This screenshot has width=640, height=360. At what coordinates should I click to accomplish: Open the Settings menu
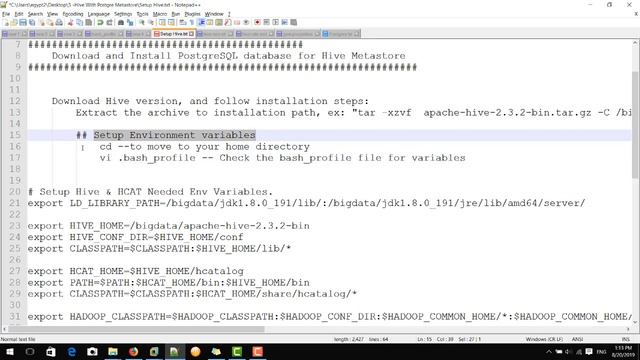click(x=123, y=14)
